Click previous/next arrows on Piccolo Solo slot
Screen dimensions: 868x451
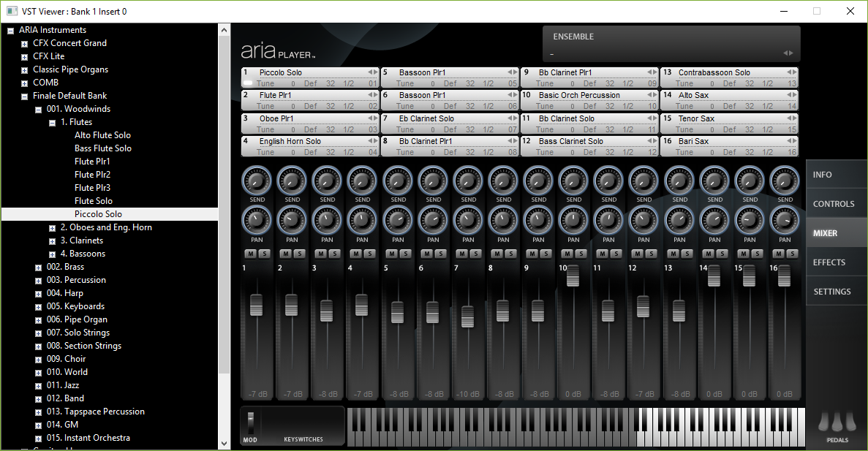pos(372,72)
